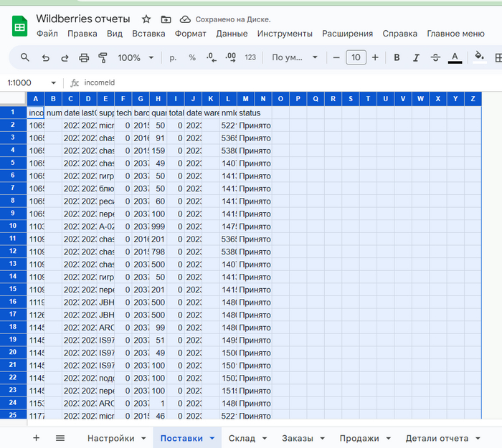Click the add new sheet plus button
This screenshot has height=448, width=502.
36,438
